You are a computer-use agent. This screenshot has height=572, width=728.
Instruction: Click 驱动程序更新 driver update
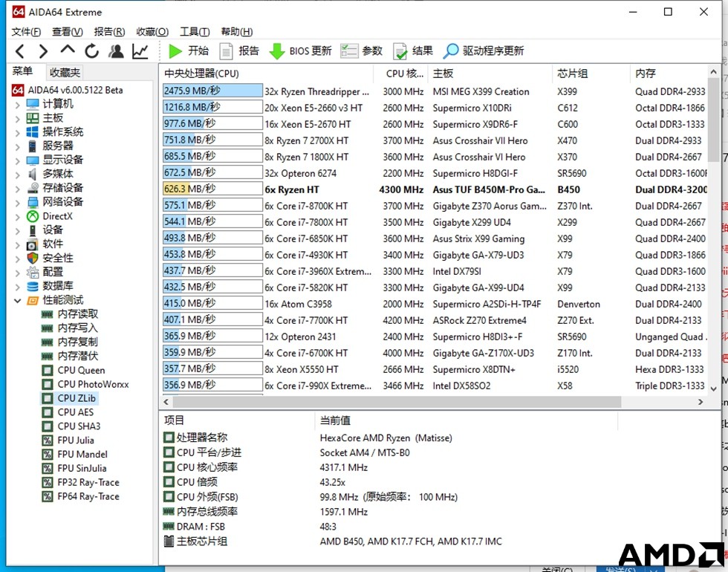pyautogui.click(x=484, y=51)
